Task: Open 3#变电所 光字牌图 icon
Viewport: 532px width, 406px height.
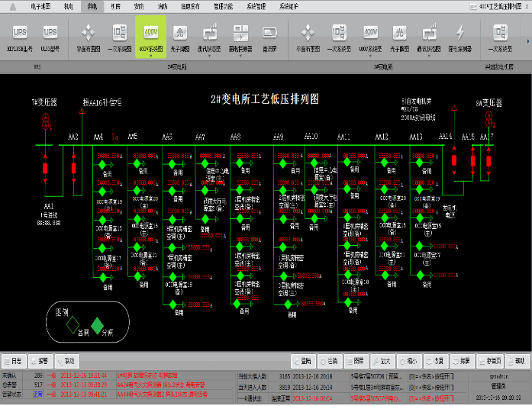Action: coord(399,33)
